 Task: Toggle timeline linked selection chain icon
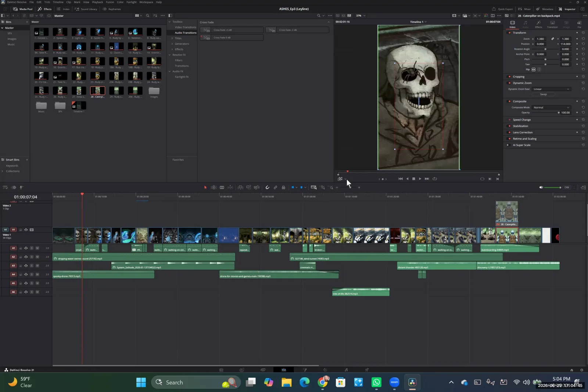point(275,187)
